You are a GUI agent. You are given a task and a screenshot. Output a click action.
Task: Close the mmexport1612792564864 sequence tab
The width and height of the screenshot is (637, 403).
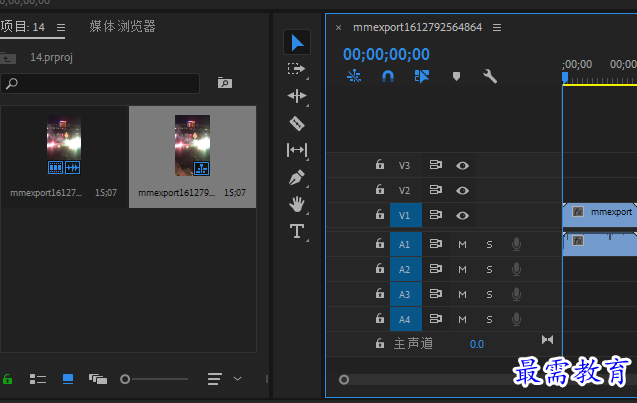(x=338, y=28)
